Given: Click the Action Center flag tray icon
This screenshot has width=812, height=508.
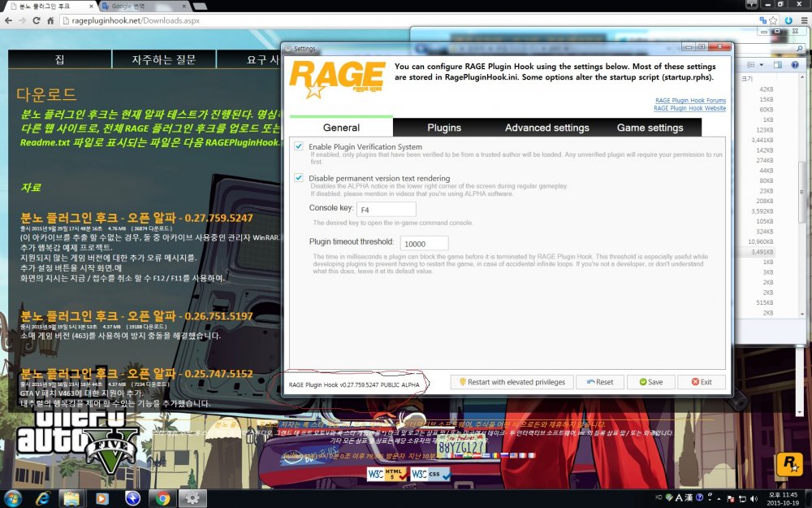Looking at the screenshot, I should pyautogui.click(x=731, y=498).
